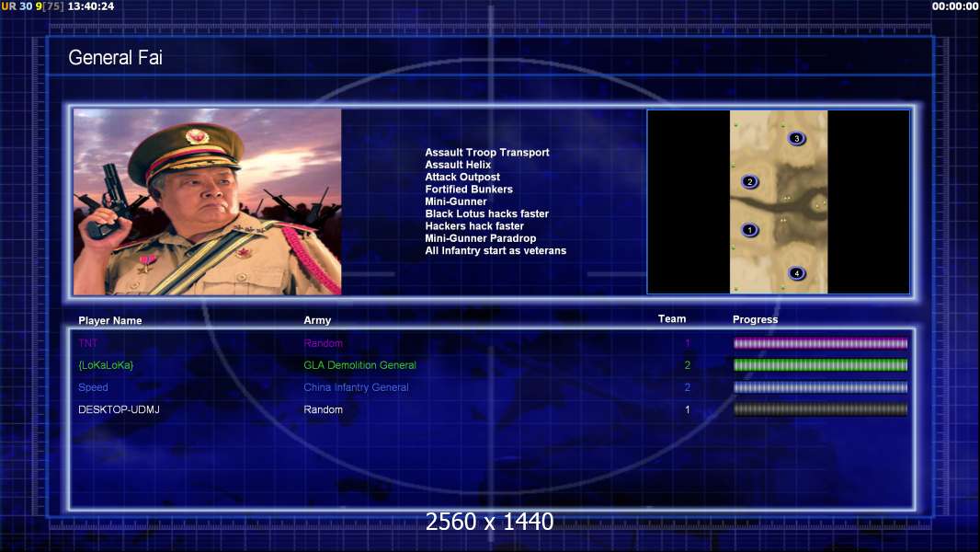This screenshot has height=552, width=980.
Task: Click {LoKaLoKa}'s green loading progress bar
Action: pos(820,365)
